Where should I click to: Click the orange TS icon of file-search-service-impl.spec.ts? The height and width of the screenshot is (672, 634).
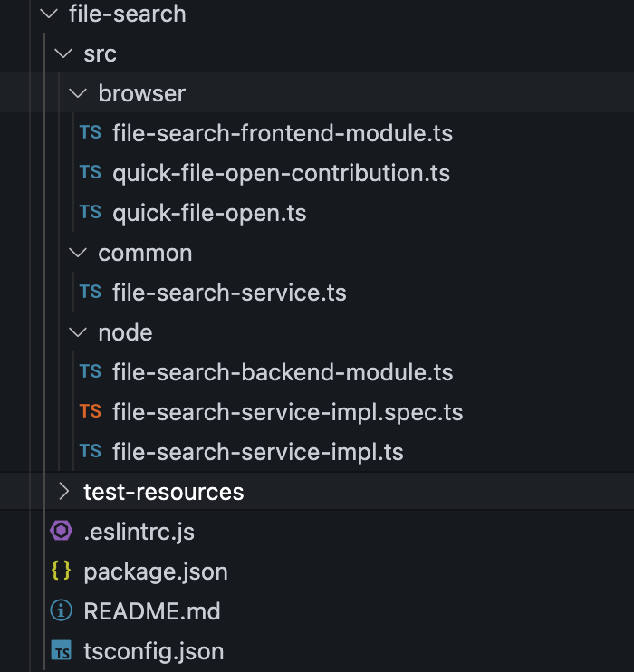(x=90, y=412)
